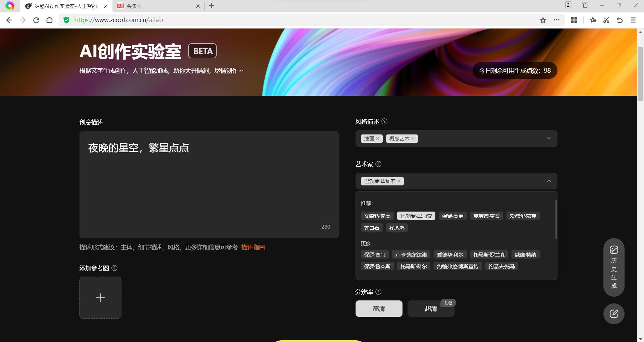Remove the 巴勃罗·毕加索 artist tag

(x=399, y=181)
